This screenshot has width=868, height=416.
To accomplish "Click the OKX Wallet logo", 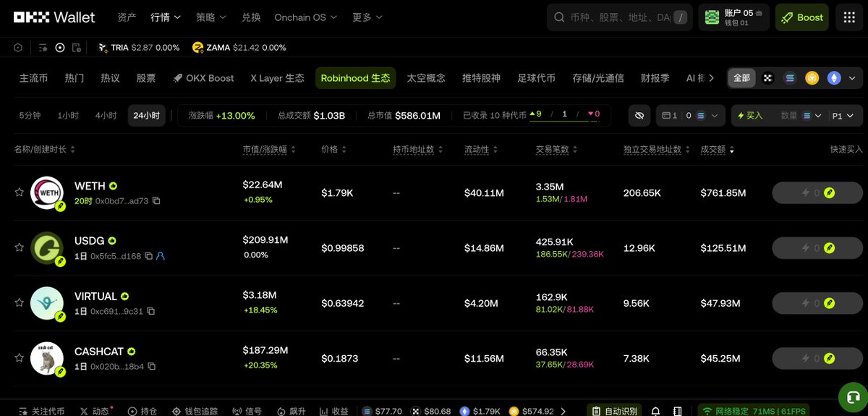I will coord(54,17).
